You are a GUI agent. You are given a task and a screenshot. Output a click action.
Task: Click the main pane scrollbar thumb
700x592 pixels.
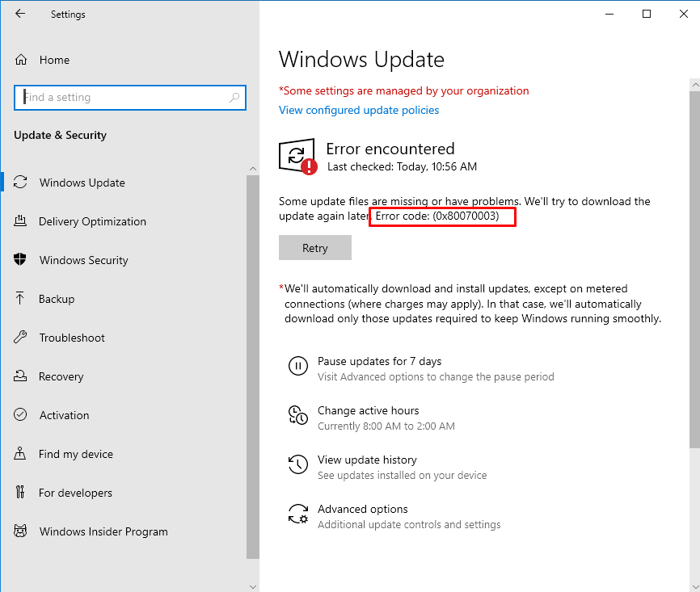[694, 270]
